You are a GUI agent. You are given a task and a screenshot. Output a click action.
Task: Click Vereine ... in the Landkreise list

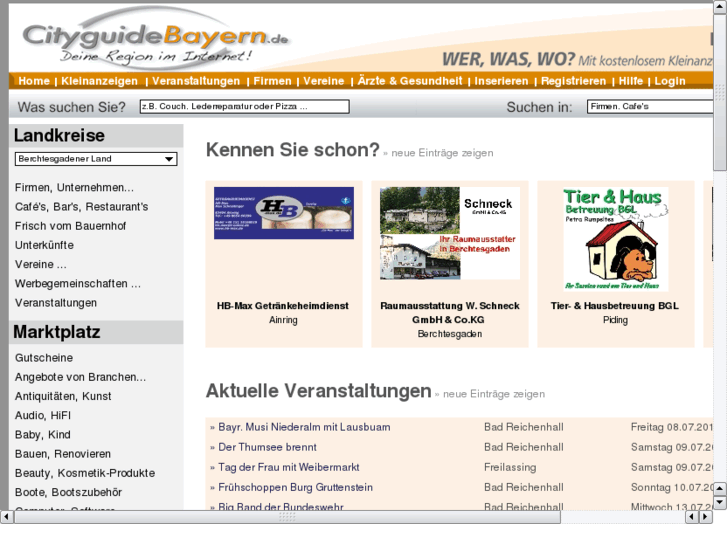(41, 265)
